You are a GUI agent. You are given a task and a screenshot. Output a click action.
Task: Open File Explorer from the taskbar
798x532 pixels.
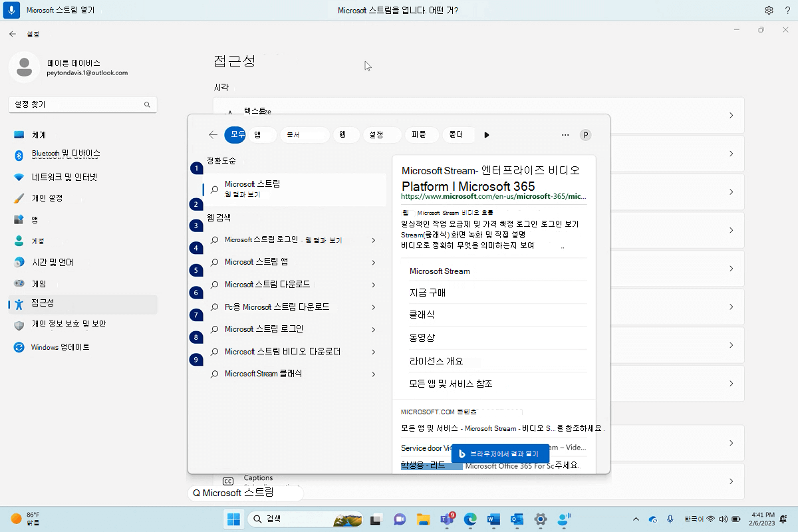point(424,519)
